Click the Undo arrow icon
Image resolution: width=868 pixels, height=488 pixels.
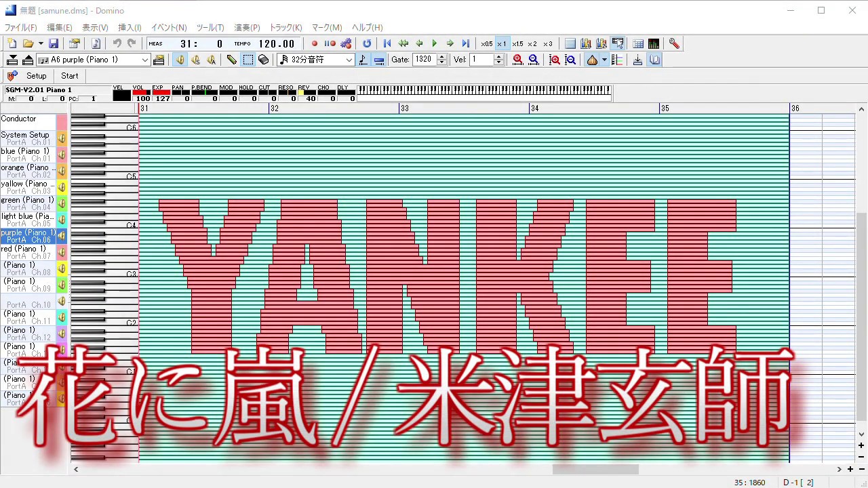117,43
